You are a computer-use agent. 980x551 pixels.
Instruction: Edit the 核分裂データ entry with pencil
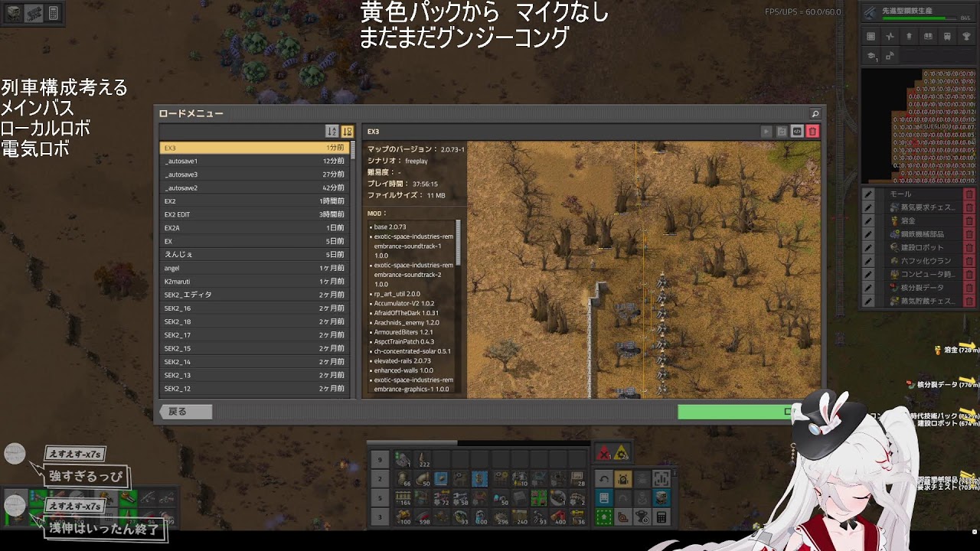pyautogui.click(x=868, y=288)
